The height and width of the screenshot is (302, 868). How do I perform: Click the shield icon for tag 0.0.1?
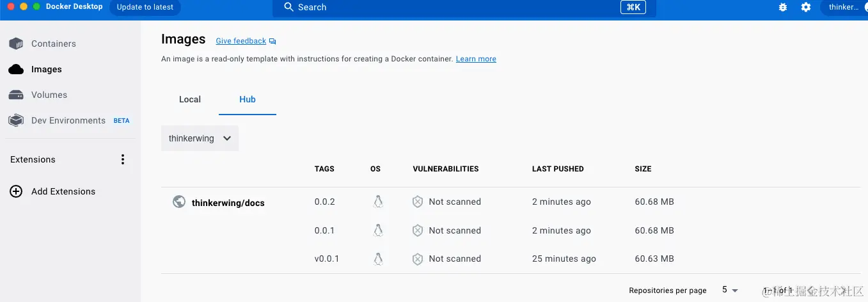tap(418, 230)
